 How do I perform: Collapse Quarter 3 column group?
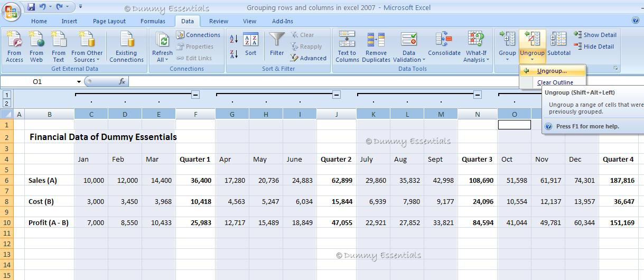478,95
